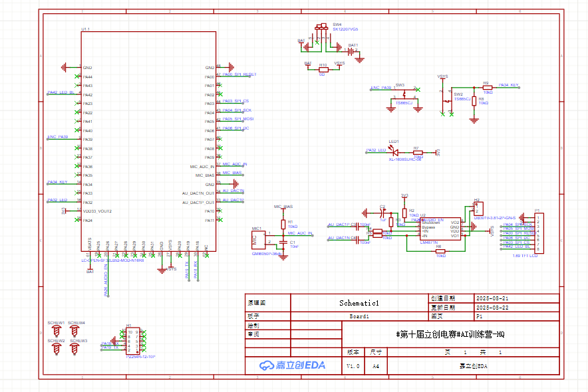The height and width of the screenshot is (392, 588).
Task: Click the LED1 diode symbol
Action: (393, 151)
